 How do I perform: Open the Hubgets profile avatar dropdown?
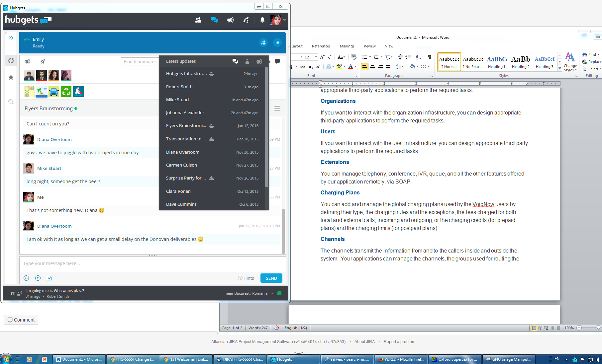(278, 20)
